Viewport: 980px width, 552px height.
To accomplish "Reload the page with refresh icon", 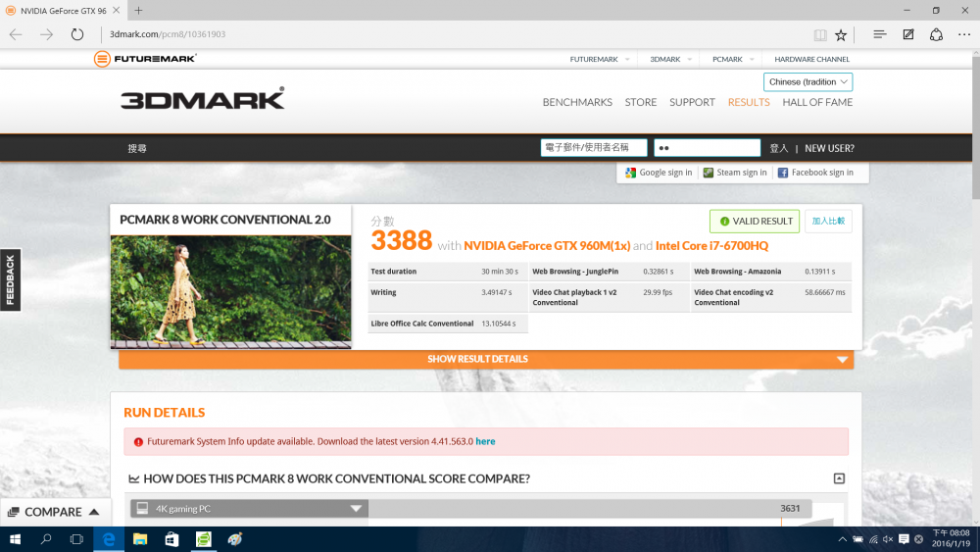I will 76,34.
